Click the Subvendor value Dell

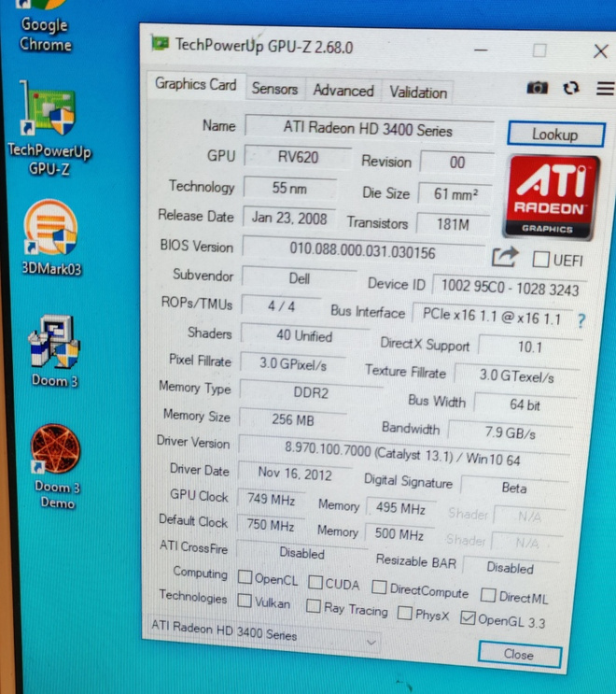tap(300, 279)
